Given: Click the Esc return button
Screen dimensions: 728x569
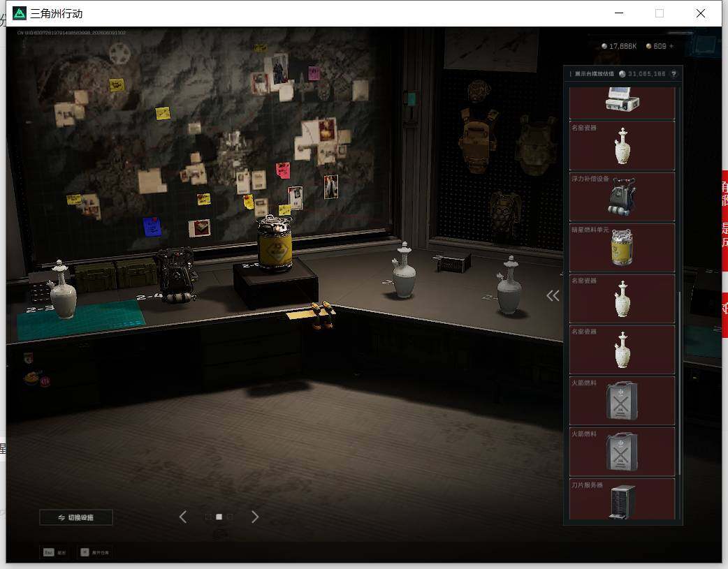Looking at the screenshot, I should 54,552.
